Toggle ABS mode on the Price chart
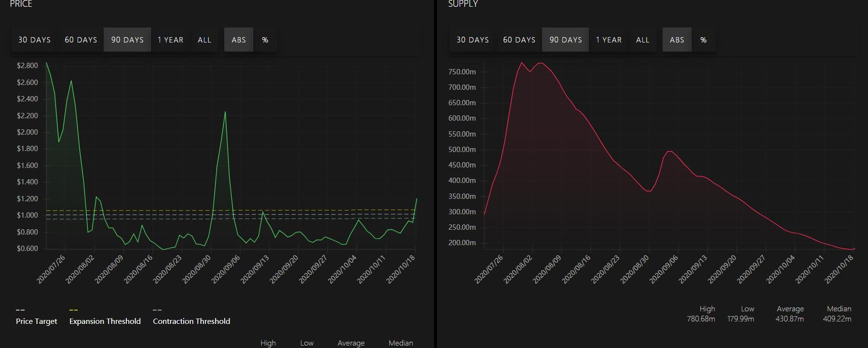This screenshot has height=348, width=868. pos(239,40)
